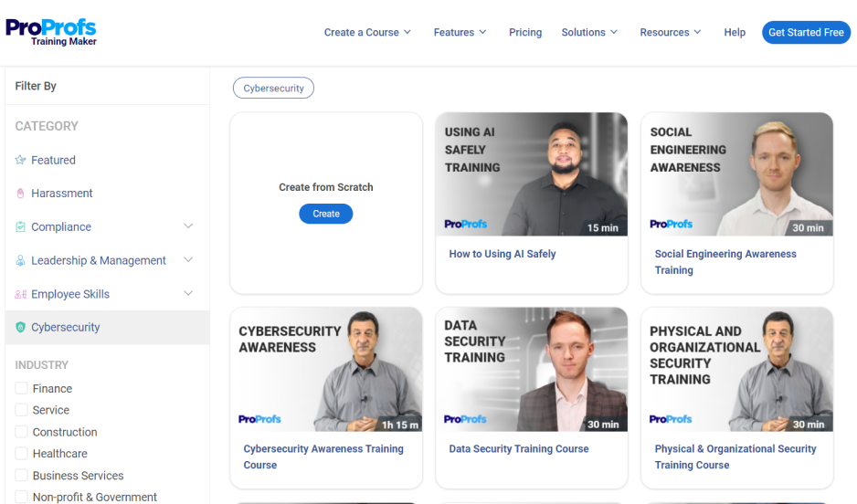Viewport: 857px width, 504px height.
Task: Click the ProProfs Training Maker logo
Action: coord(51,32)
